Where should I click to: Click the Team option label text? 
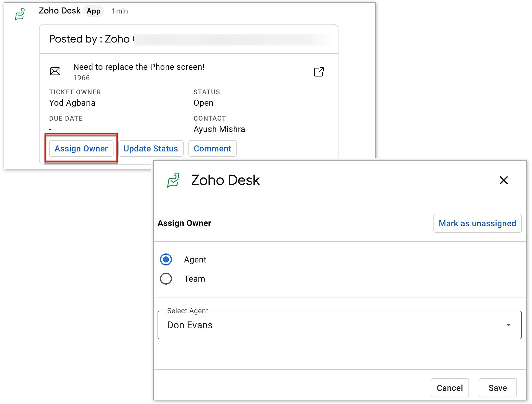click(x=194, y=279)
